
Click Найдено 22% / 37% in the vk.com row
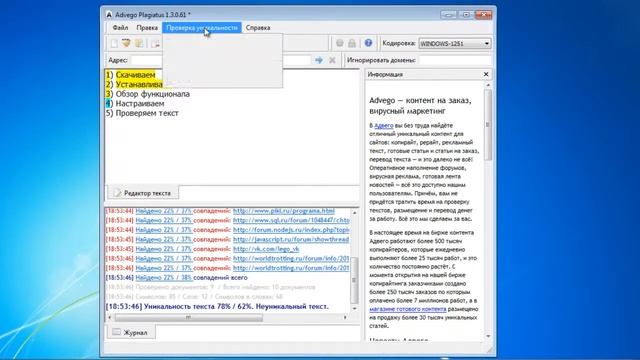[x=163, y=249]
